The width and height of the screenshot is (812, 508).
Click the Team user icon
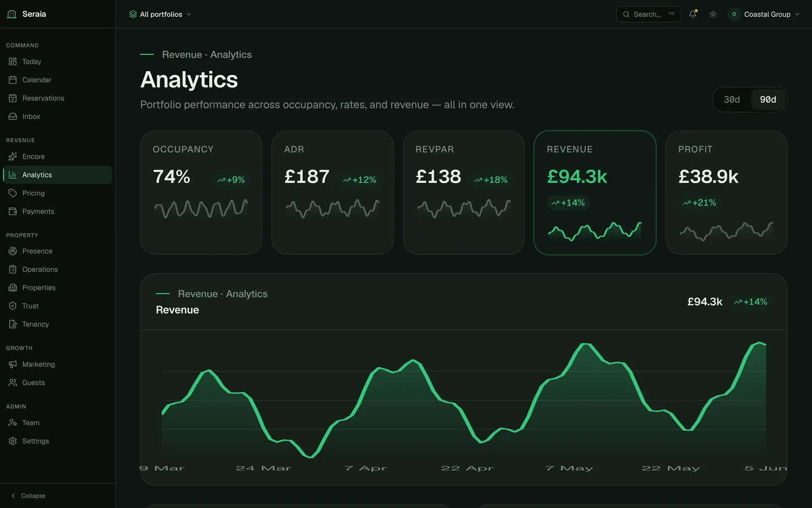(x=13, y=423)
